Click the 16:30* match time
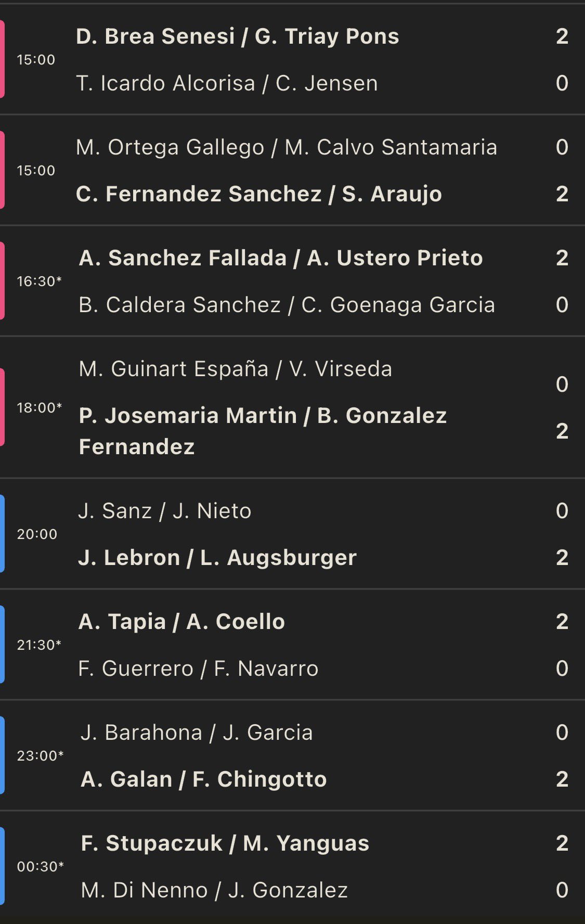585x924 pixels. pyautogui.click(x=39, y=281)
